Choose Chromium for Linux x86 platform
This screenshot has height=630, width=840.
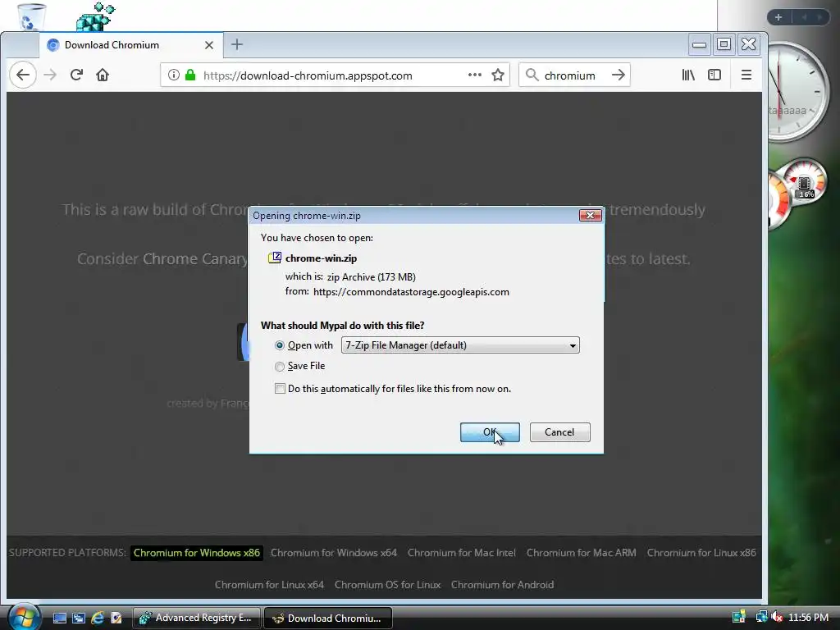tap(701, 553)
